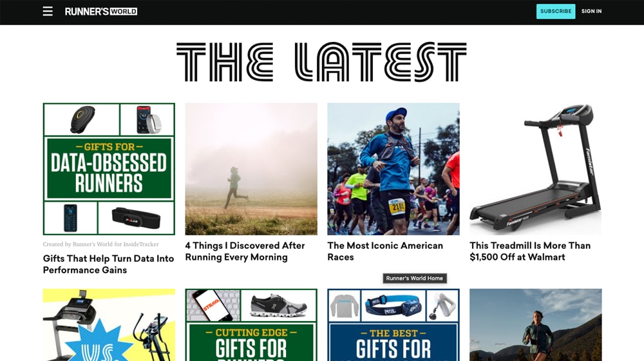Open the marathon runner in blue photo
Screen dimensions: 644x361
coord(393,169)
